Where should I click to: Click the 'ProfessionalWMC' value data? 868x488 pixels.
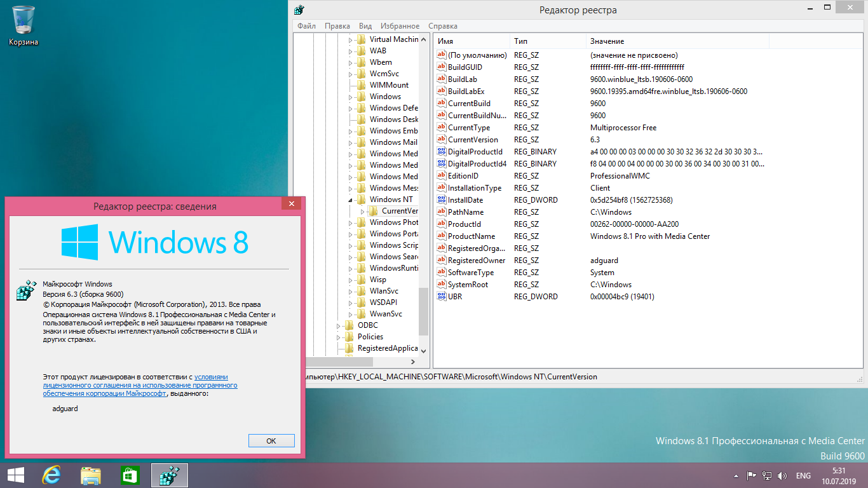point(620,176)
